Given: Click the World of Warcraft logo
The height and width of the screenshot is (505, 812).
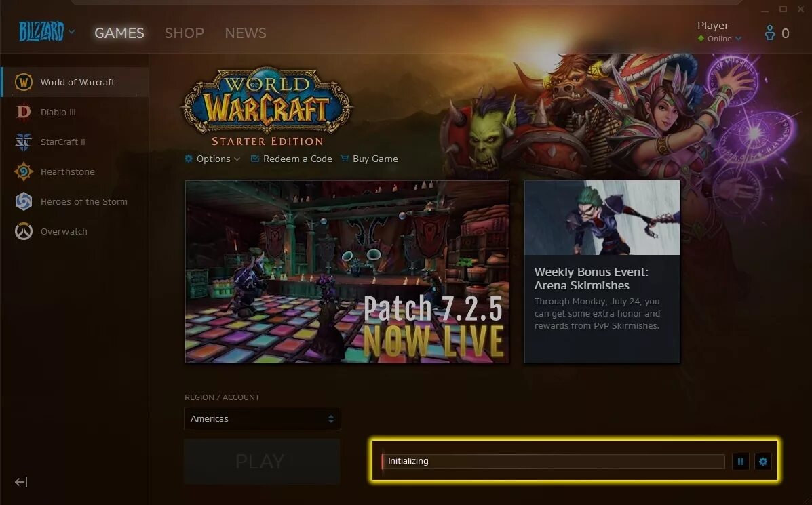Looking at the screenshot, I should click(266, 106).
